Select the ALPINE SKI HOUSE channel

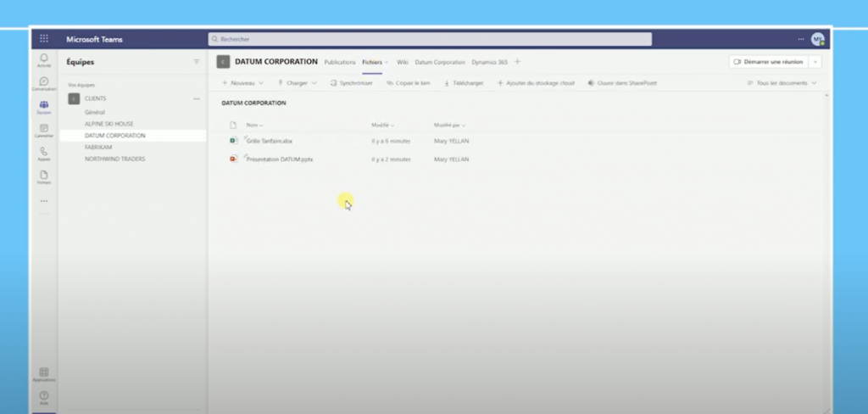pos(108,124)
